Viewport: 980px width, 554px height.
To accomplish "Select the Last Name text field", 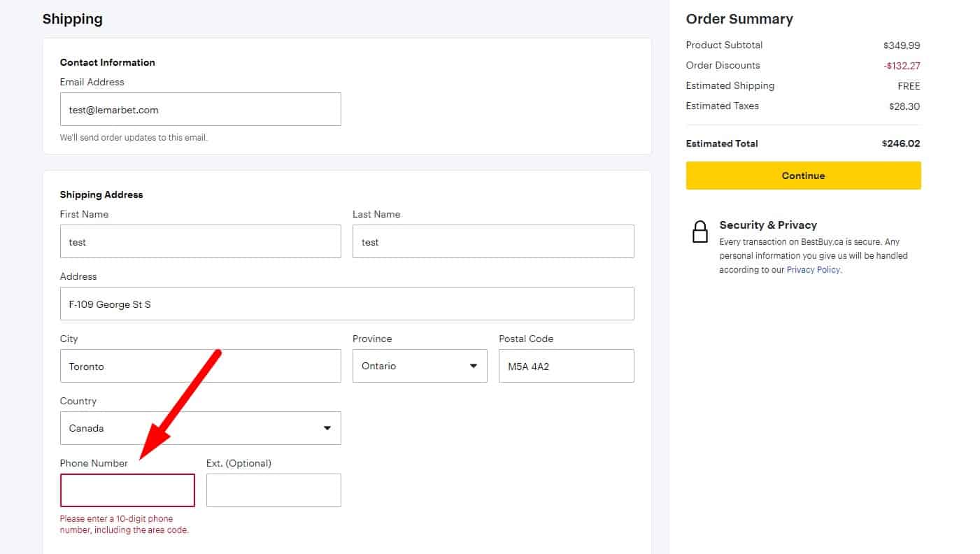I will (x=492, y=242).
